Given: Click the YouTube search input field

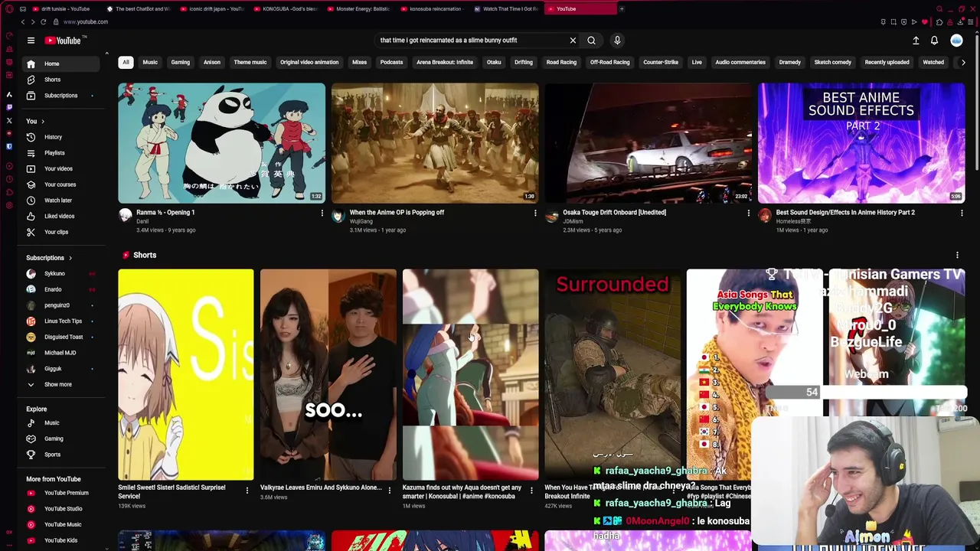Looking at the screenshot, I should pos(471,41).
